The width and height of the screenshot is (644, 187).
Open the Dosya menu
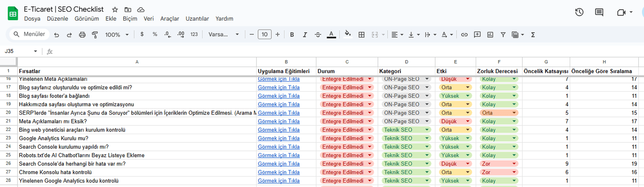pos(32,18)
